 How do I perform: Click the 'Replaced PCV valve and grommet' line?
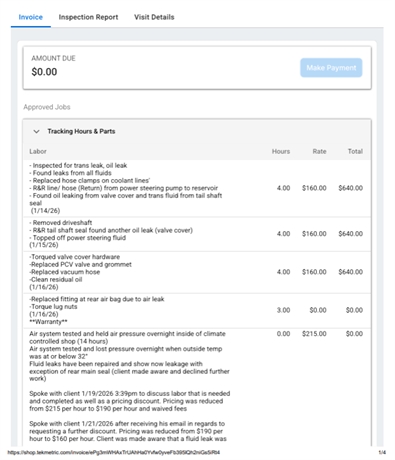pos(80,264)
